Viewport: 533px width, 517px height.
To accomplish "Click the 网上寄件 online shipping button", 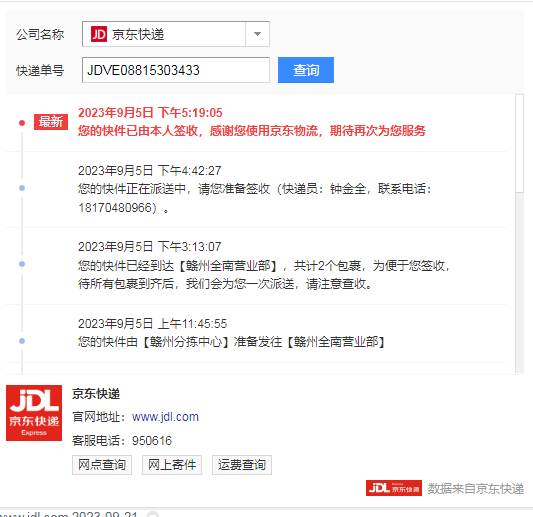I will click(172, 465).
